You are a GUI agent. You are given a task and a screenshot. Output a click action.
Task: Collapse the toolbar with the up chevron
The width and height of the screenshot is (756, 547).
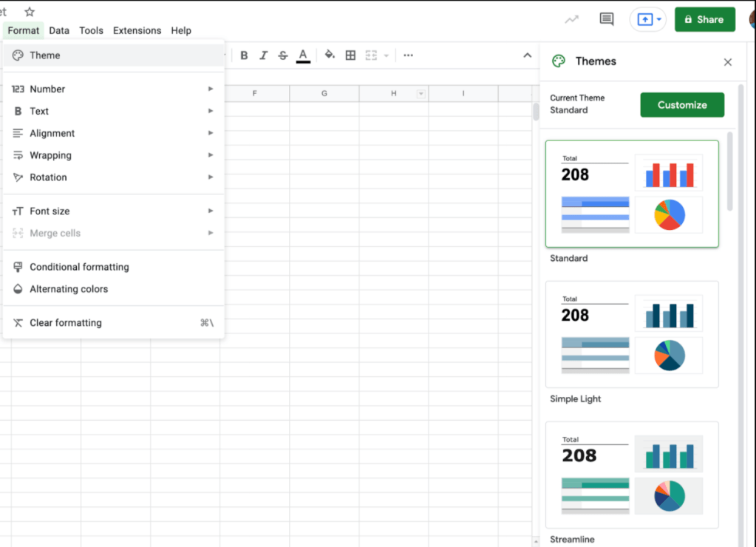pyautogui.click(x=527, y=55)
